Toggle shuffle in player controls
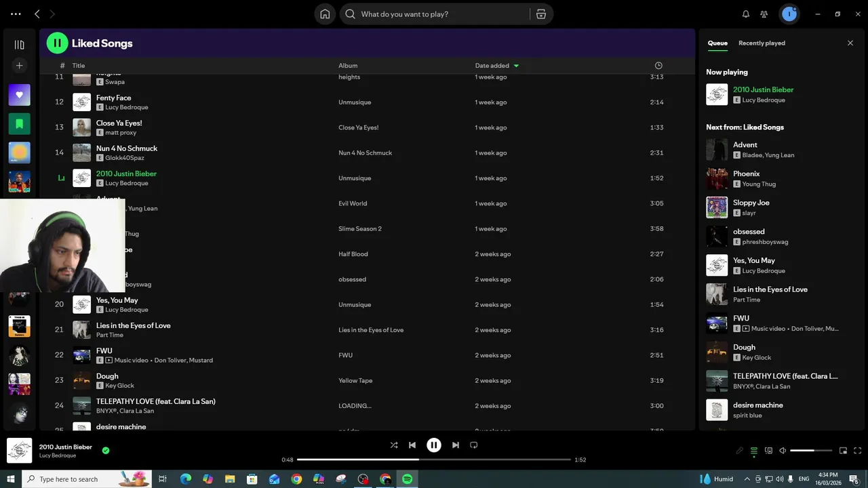 pyautogui.click(x=394, y=445)
